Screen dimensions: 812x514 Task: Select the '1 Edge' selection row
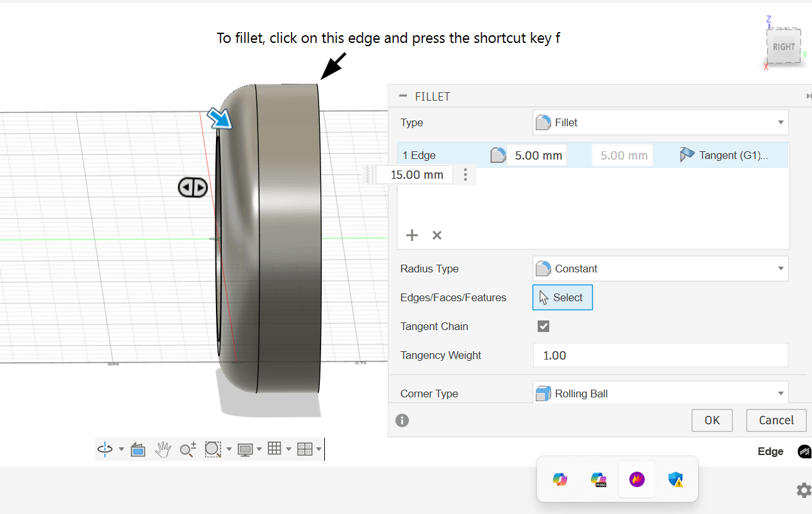(x=593, y=155)
